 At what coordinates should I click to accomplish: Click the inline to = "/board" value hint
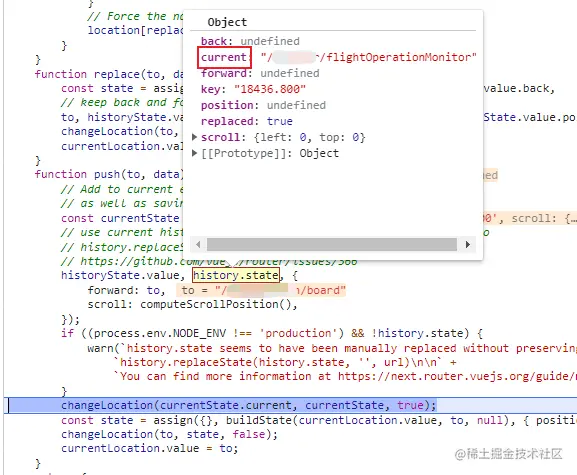click(261, 290)
